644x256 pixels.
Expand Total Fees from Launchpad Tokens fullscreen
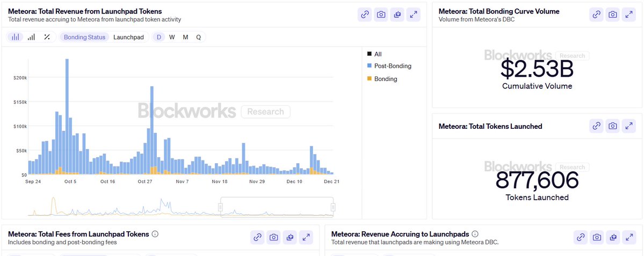[x=306, y=237]
